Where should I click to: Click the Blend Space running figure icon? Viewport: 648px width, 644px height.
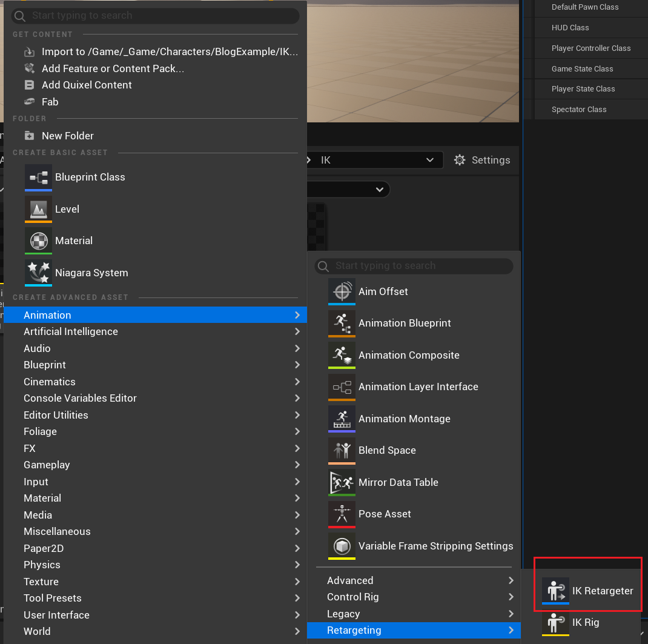click(x=342, y=450)
